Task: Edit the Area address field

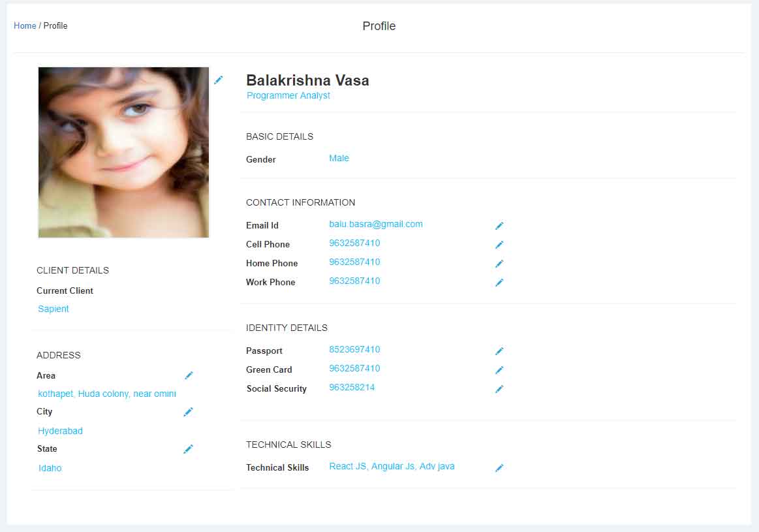Action: [x=189, y=375]
